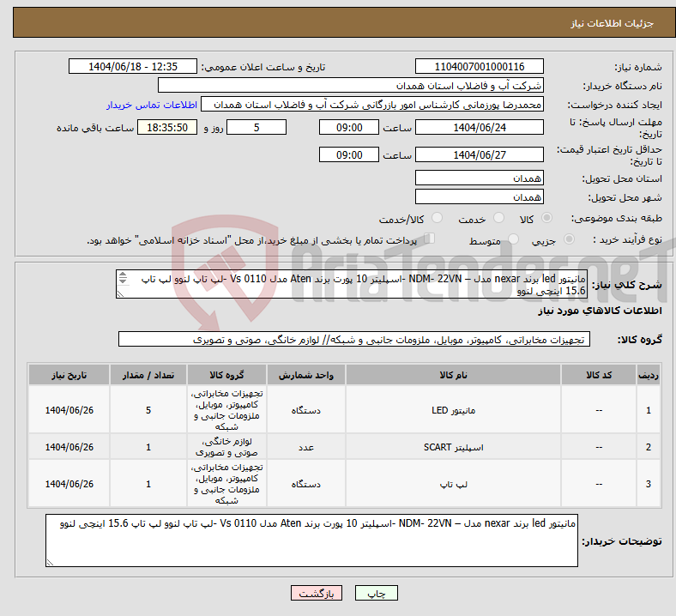Select the کالا radio button
This screenshot has height=616, width=676.
pyautogui.click(x=546, y=218)
